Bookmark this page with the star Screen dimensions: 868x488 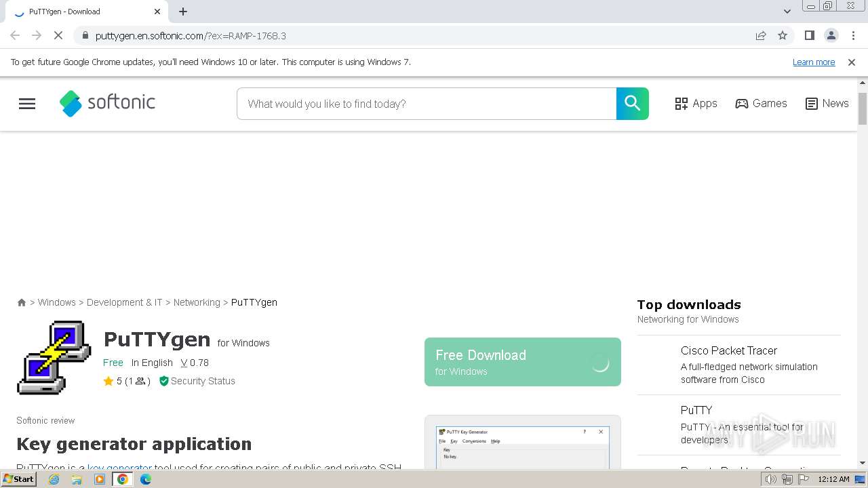(783, 35)
